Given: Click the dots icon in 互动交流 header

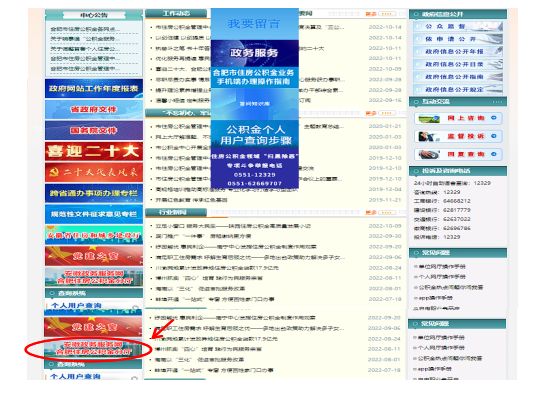Looking at the screenshot, I should (x=497, y=102).
